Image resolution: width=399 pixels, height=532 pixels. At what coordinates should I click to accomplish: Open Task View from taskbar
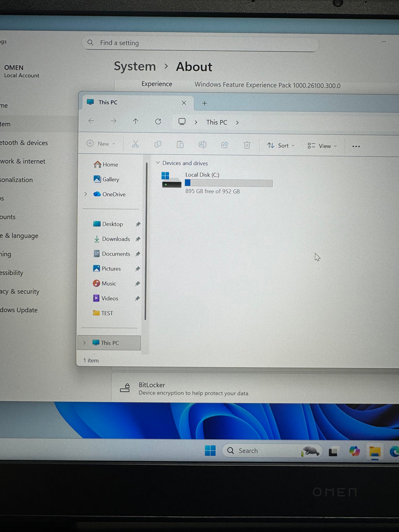[x=333, y=452]
